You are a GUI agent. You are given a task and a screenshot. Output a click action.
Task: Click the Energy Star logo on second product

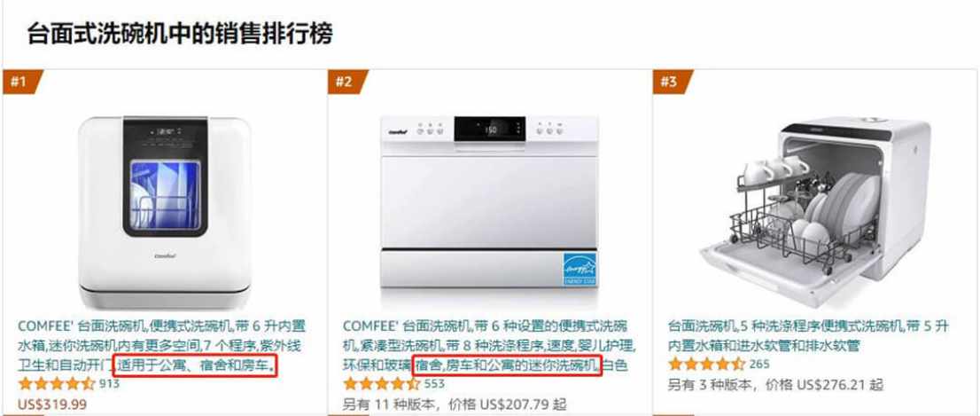tap(579, 269)
